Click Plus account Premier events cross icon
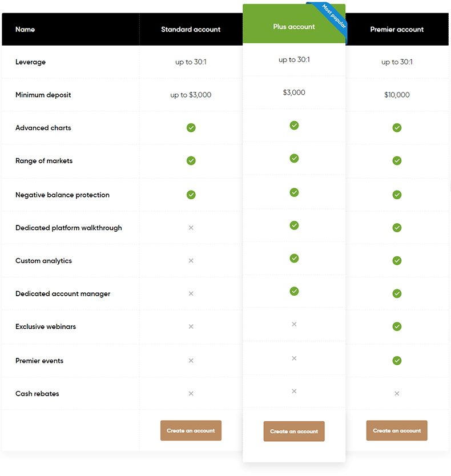This screenshot has width=451, height=476. (x=294, y=358)
